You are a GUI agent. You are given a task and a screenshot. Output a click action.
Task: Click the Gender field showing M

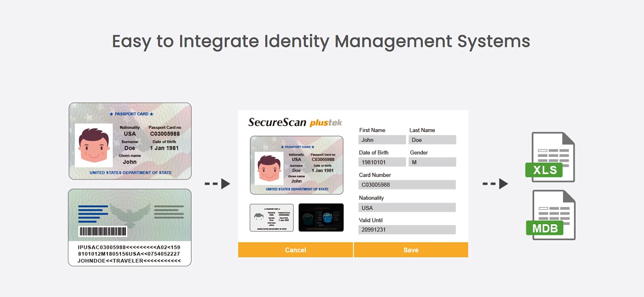[x=432, y=162]
